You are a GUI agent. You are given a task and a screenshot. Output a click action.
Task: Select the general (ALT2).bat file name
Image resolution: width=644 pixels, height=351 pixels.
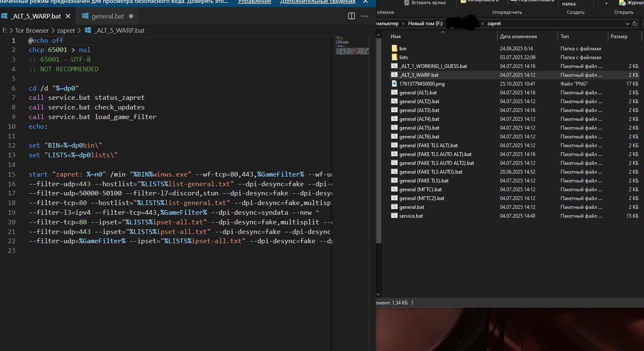click(419, 101)
